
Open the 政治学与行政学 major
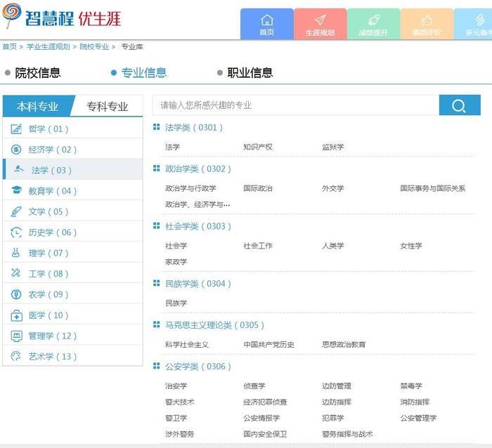(190, 188)
